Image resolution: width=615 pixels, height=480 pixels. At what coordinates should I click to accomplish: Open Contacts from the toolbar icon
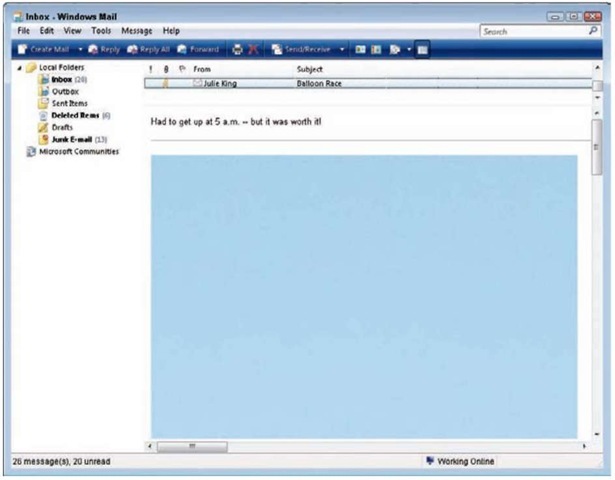tap(360, 49)
